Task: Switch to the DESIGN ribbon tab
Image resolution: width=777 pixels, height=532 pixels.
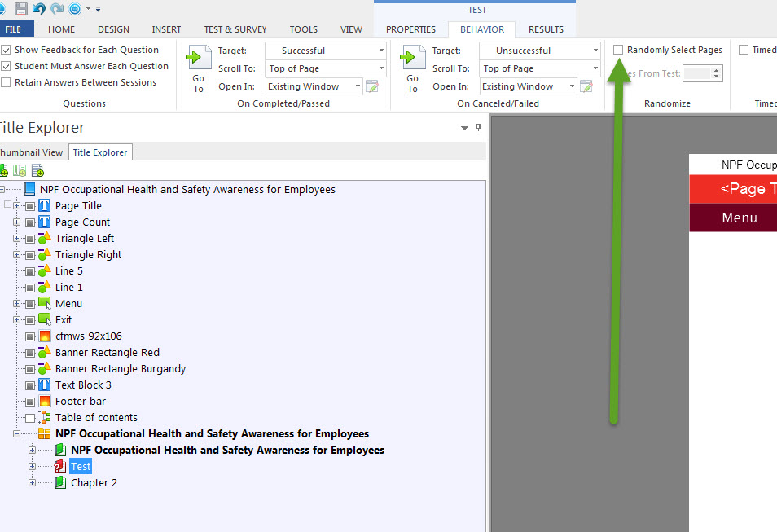Action: [113, 29]
